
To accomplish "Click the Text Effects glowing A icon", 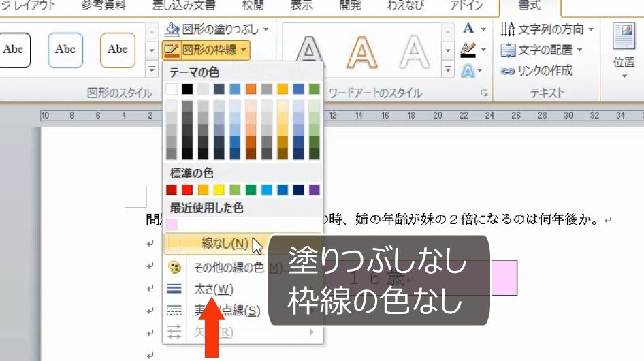I will pos(468,71).
